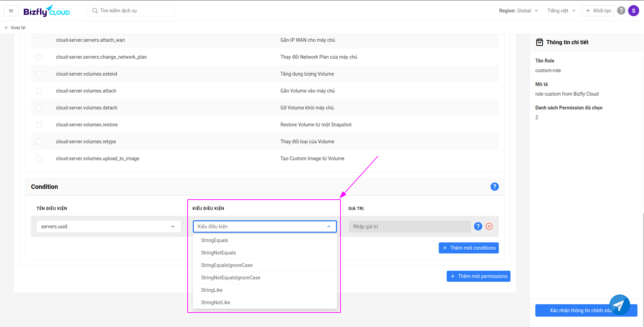Enable cloud-server.volumes.upload_to_image permission

pyautogui.click(x=39, y=158)
